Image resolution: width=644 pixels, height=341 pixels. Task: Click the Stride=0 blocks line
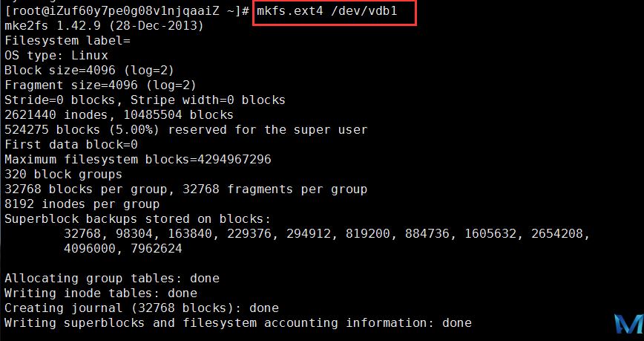[145, 100]
